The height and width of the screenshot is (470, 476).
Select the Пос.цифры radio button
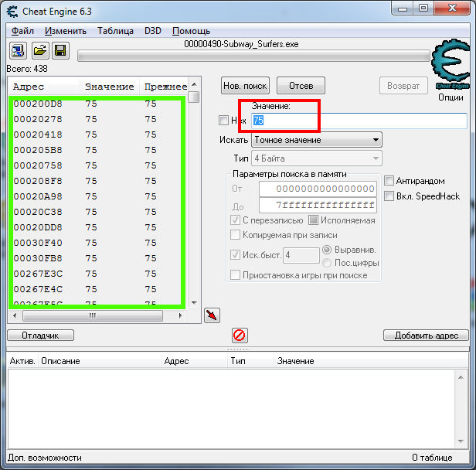coord(327,263)
